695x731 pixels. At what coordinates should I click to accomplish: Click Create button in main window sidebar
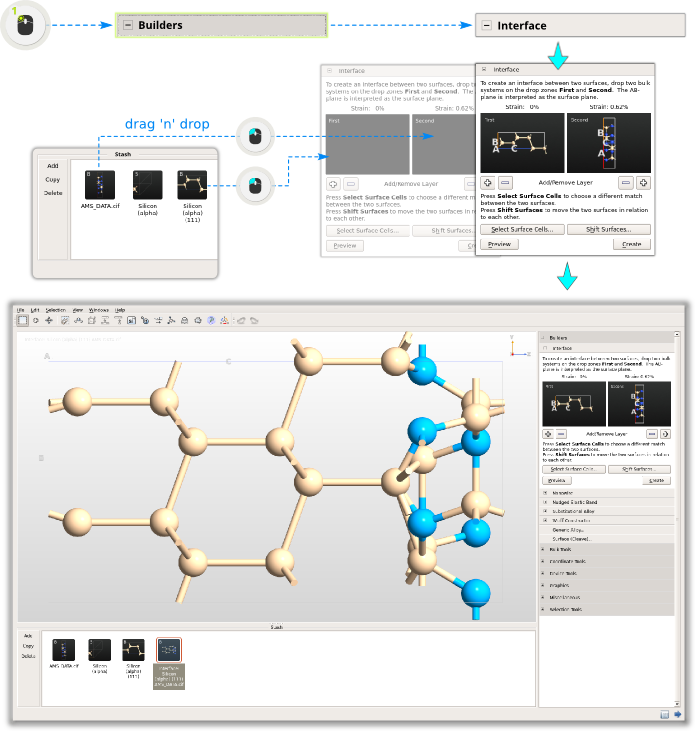point(656,480)
